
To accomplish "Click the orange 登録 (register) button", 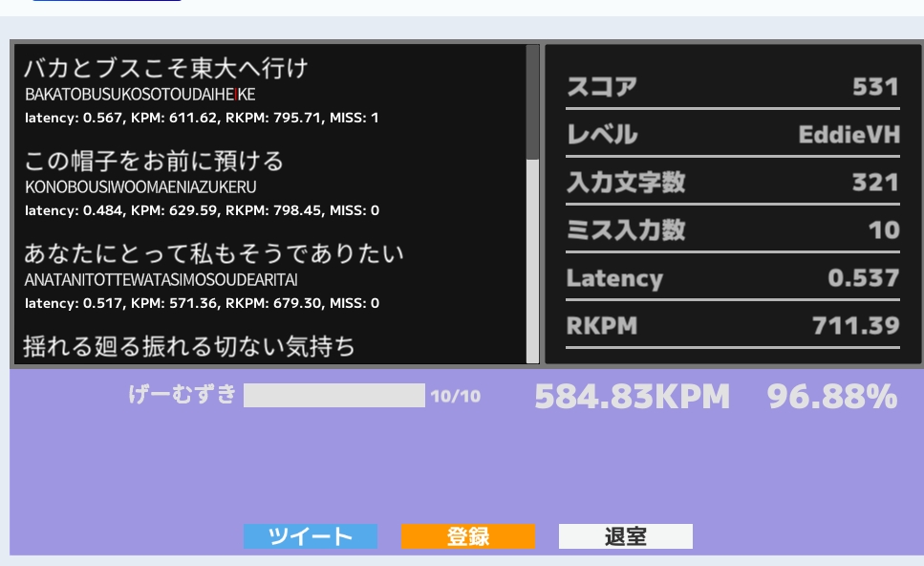I will pos(468,536).
